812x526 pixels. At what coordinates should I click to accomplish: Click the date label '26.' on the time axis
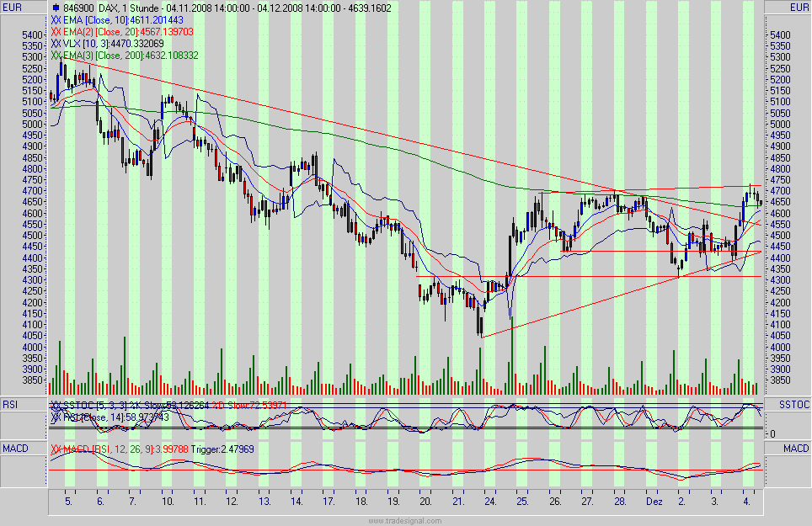(554, 502)
